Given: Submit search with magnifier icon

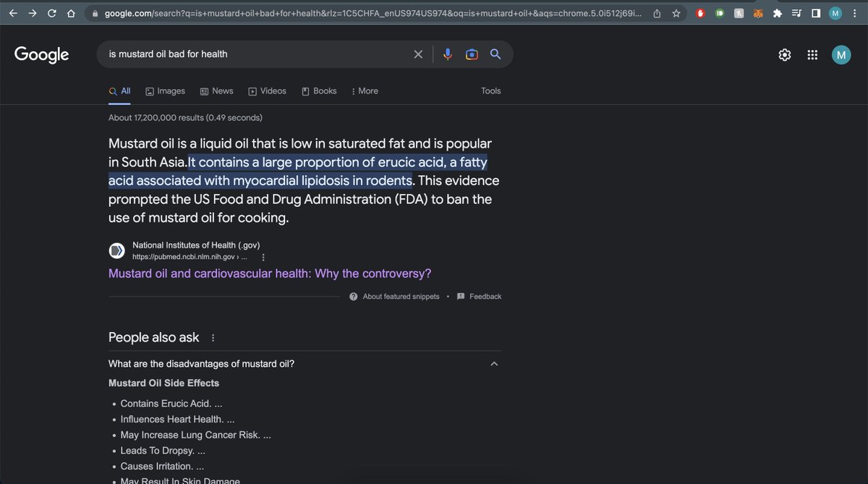Looking at the screenshot, I should pos(495,54).
